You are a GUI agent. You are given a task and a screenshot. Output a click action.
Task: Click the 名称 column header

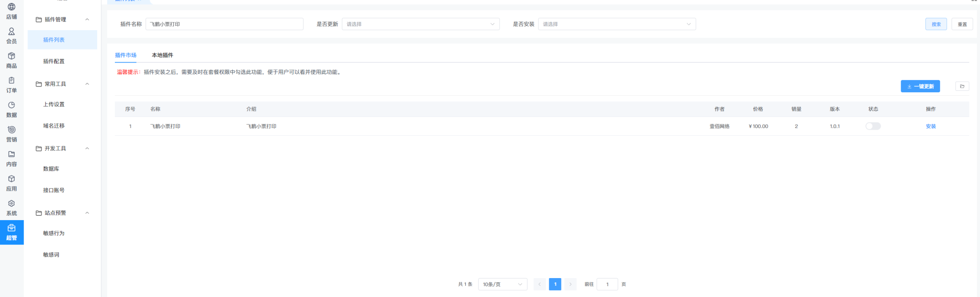point(155,109)
